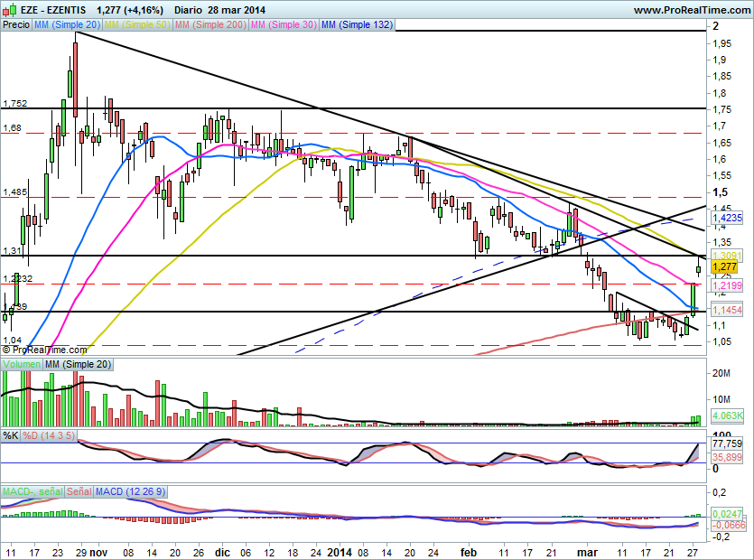Image resolution: width=754 pixels, height=560 pixels.
Task: Click the 1,4235 moving average value tag
Action: [727, 218]
